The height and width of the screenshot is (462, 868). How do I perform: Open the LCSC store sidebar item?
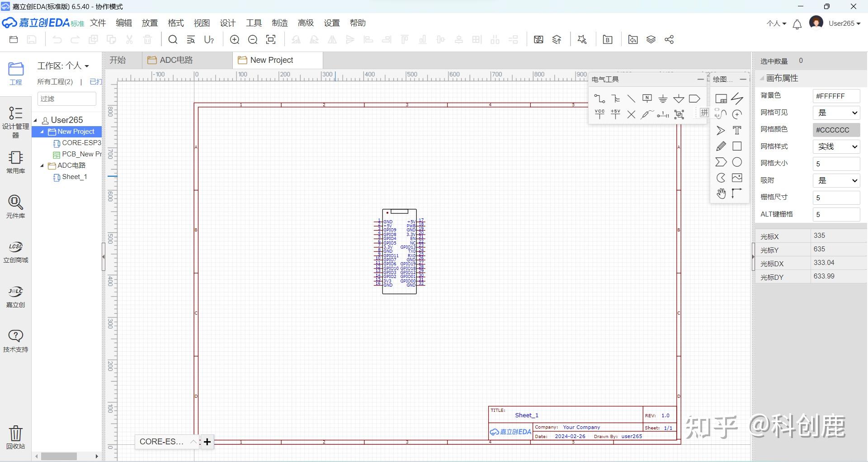click(15, 251)
